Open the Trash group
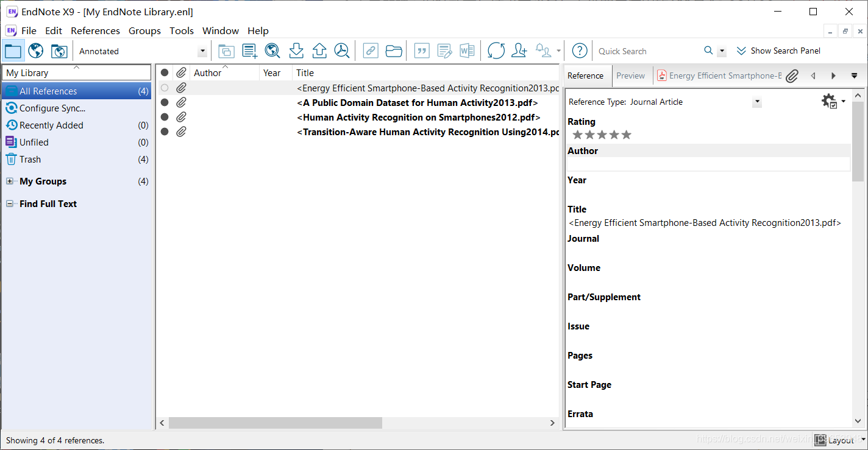This screenshot has width=868, height=450. pyautogui.click(x=77, y=160)
